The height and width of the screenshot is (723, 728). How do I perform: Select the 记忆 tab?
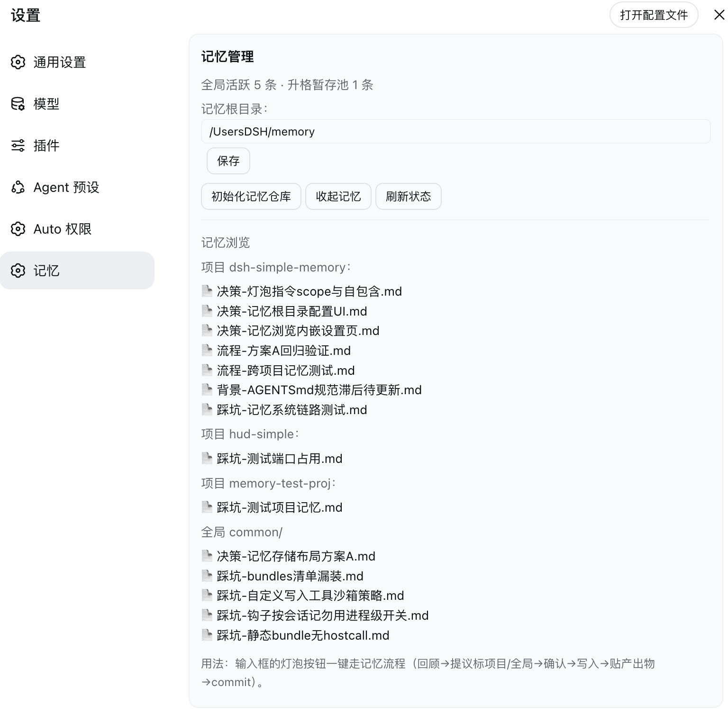[x=77, y=271]
